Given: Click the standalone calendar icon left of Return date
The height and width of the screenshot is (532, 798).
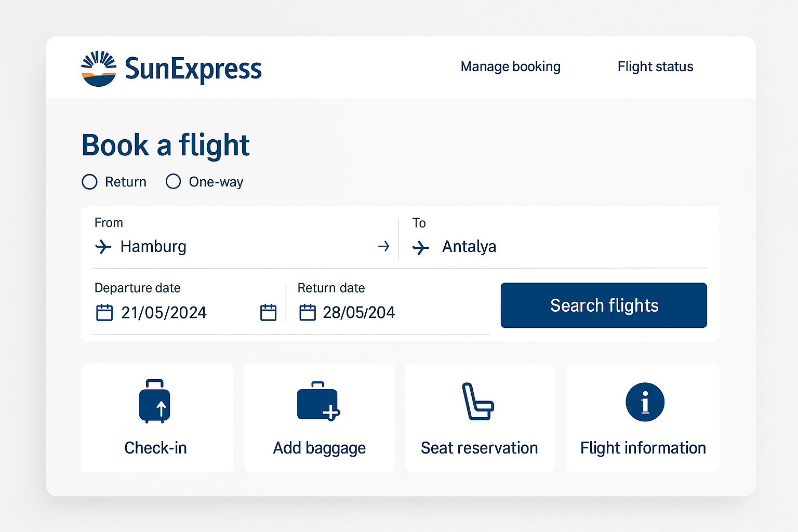Looking at the screenshot, I should click(x=268, y=312).
